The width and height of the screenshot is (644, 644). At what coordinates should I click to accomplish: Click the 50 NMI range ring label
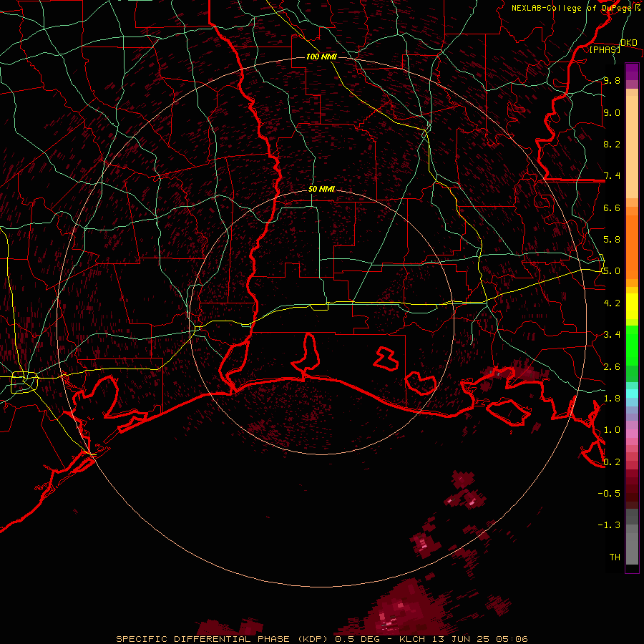[321, 189]
